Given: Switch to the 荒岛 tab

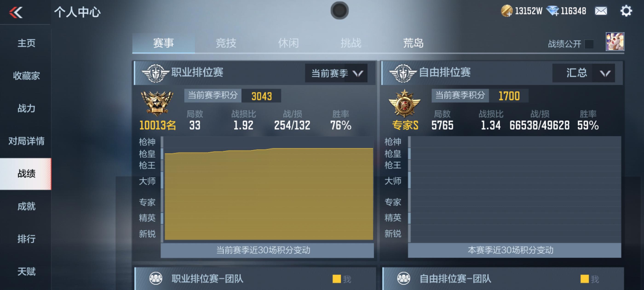Looking at the screenshot, I should click(413, 43).
